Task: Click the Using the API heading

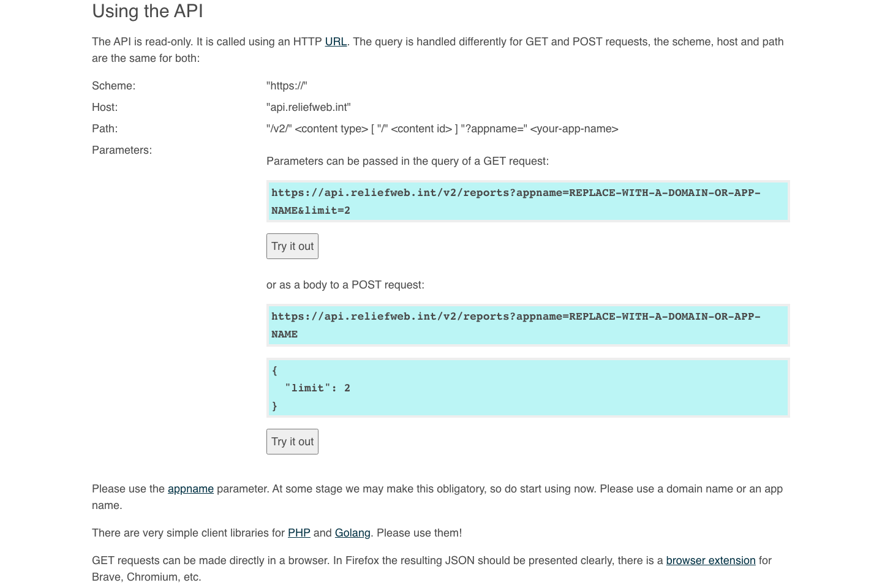Action: click(x=147, y=11)
